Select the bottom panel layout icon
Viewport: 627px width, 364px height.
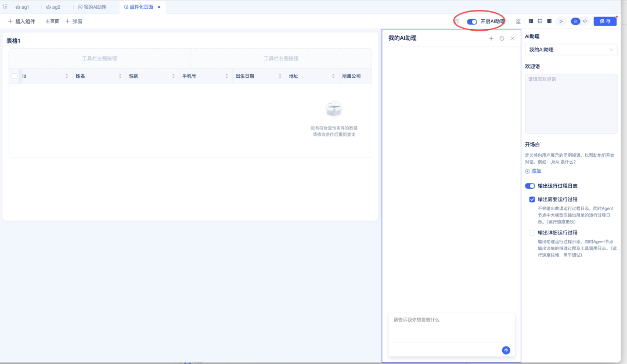(x=540, y=21)
